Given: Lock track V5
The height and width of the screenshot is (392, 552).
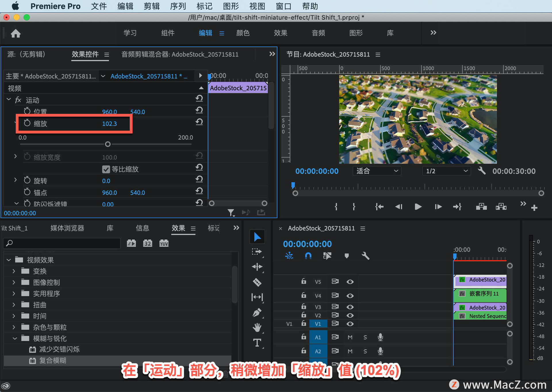Looking at the screenshot, I should tap(304, 281).
